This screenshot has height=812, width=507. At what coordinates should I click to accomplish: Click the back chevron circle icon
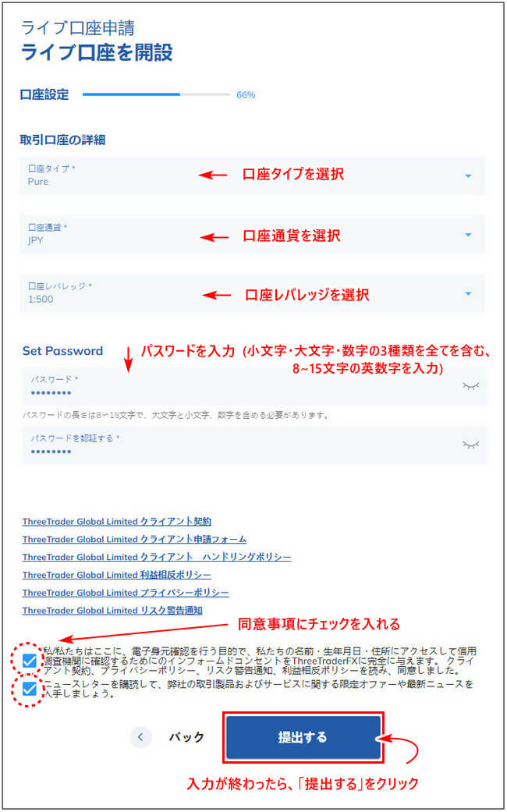pos(141,737)
